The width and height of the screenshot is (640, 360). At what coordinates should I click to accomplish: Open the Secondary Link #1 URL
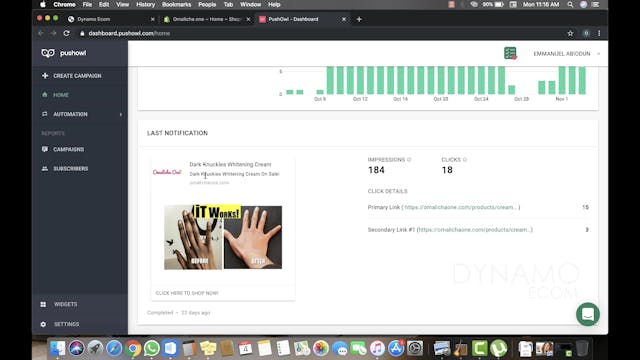475,230
